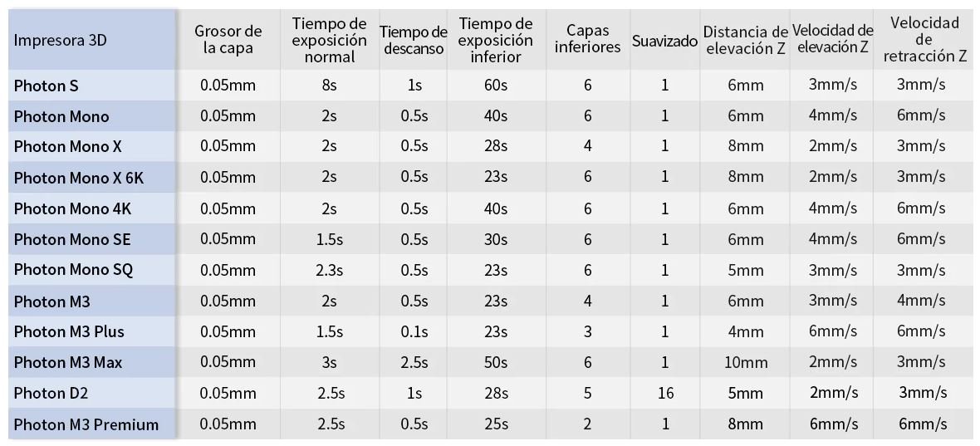Image resolution: width=980 pixels, height=446 pixels.
Task: Select the Photon S row label
Action: (x=47, y=86)
